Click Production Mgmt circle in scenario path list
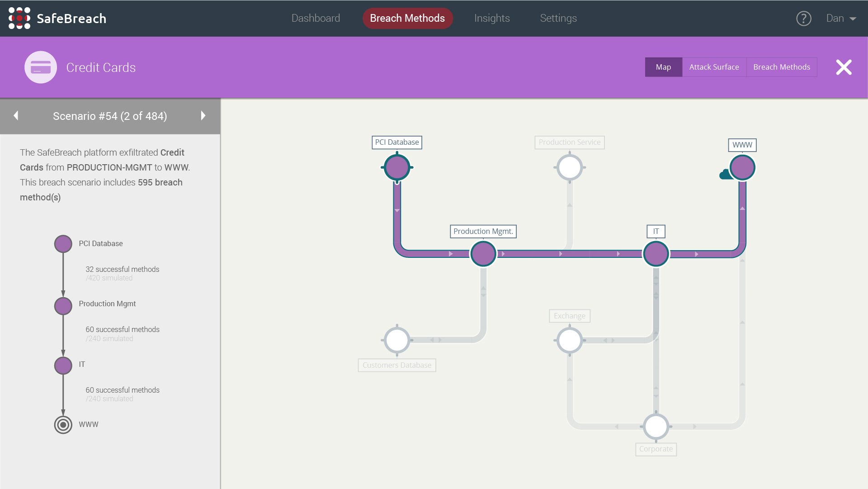Image resolution: width=868 pixels, height=489 pixels. coord(63,306)
